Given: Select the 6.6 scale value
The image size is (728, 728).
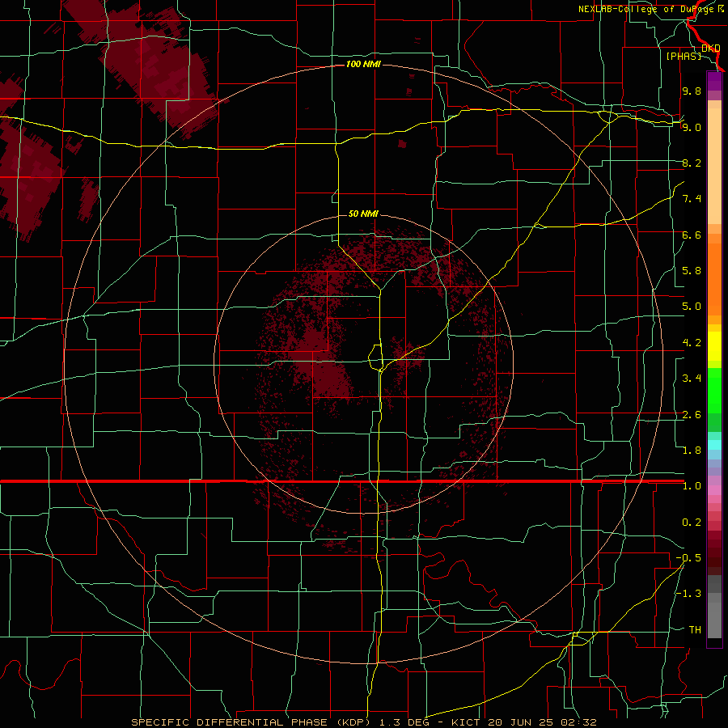Looking at the screenshot, I should tap(692, 235).
